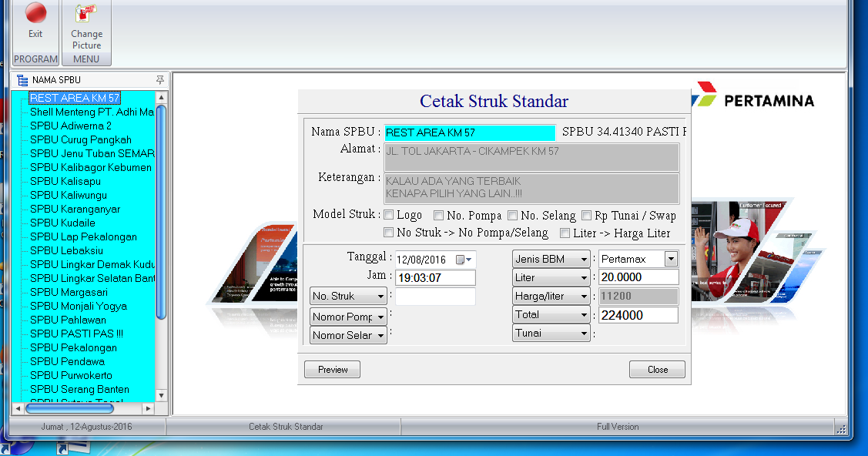Click the Preview button
The width and height of the screenshot is (868, 456).
click(332, 369)
